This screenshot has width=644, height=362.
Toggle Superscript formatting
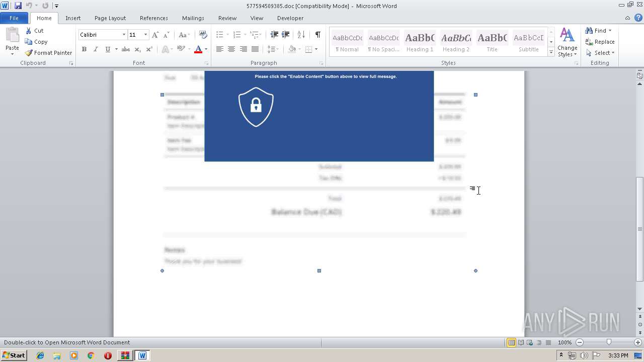tap(149, 49)
